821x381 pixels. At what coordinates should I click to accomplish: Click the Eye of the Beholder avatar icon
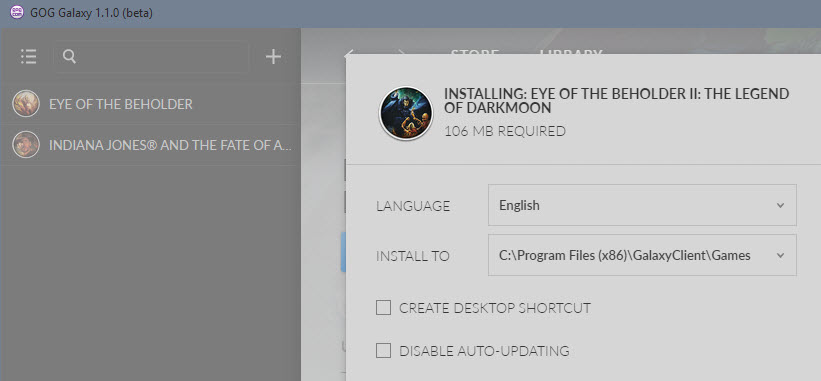(x=26, y=104)
